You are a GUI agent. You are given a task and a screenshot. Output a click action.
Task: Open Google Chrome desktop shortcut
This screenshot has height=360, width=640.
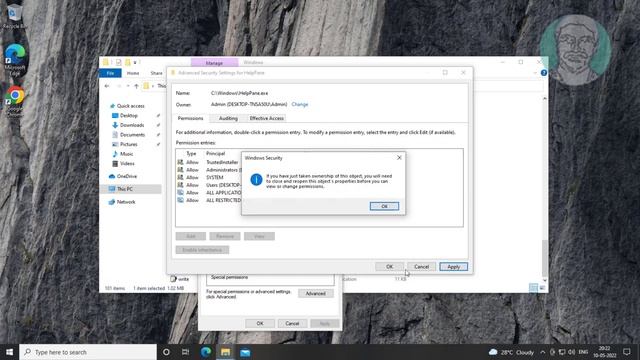coord(15,101)
